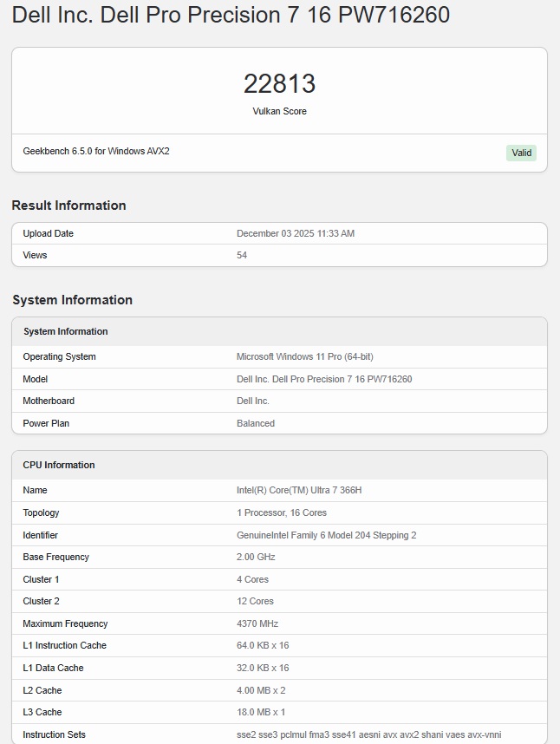
Task: Click the 4 Cores value
Action: coord(252,579)
